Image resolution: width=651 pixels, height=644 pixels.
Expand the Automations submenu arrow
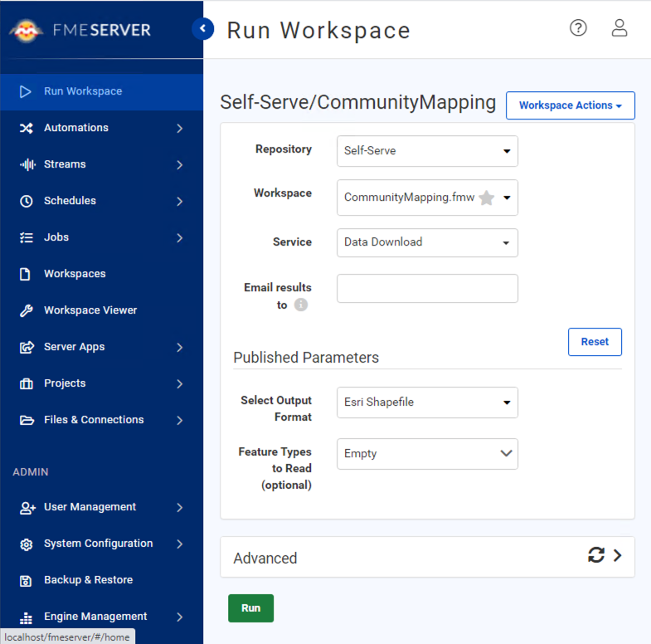179,129
